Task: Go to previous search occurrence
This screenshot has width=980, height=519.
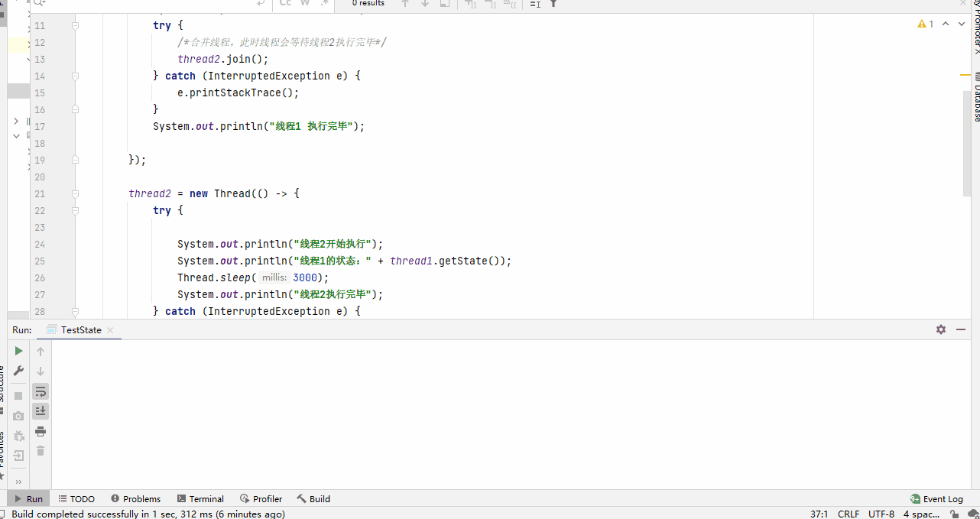Action: (x=405, y=3)
